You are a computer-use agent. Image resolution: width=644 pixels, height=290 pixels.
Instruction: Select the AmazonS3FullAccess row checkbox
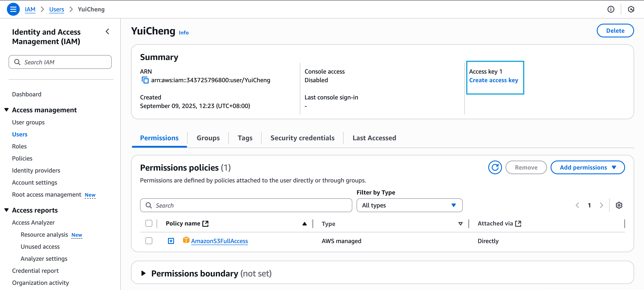click(x=149, y=241)
